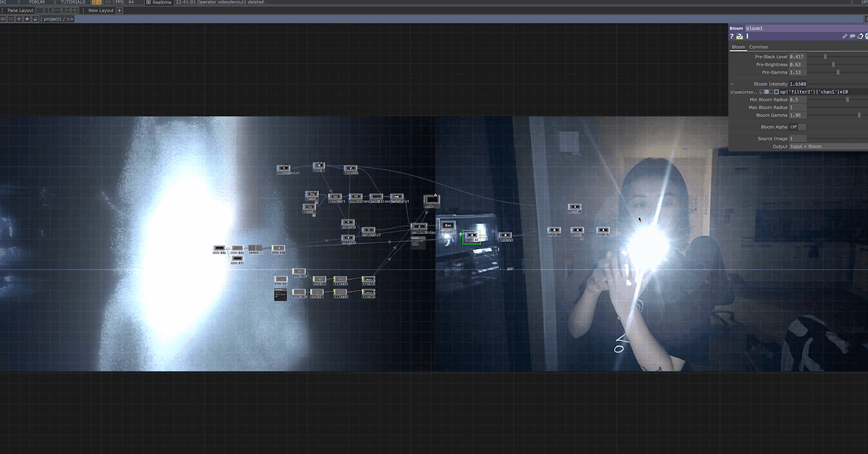Open the Output dropdown Input + Bloom

pos(829,146)
